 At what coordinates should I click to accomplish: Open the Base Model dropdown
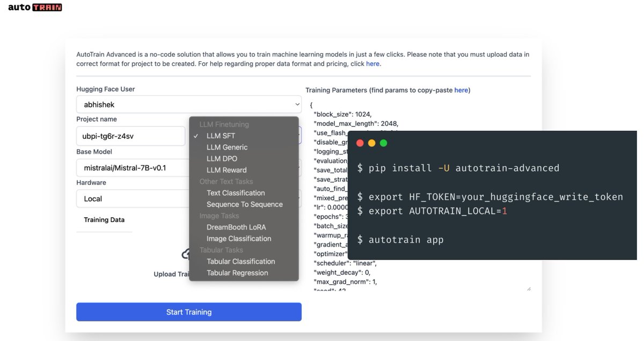click(x=189, y=168)
